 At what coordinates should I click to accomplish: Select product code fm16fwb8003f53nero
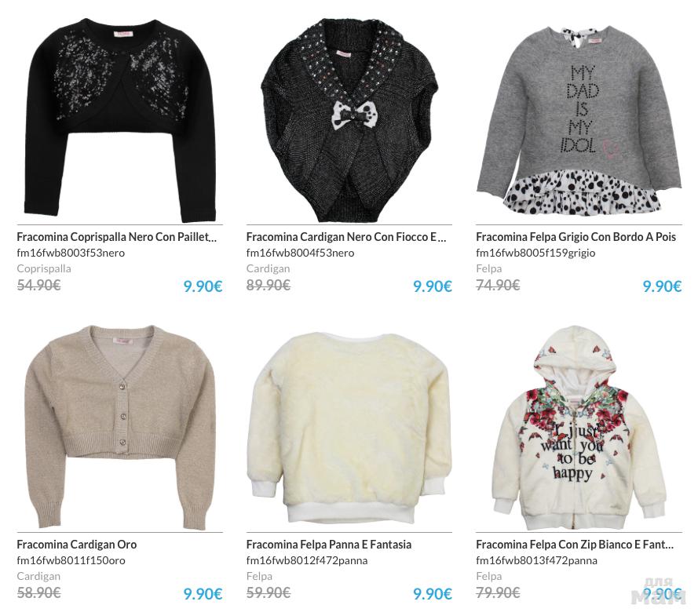coord(71,253)
